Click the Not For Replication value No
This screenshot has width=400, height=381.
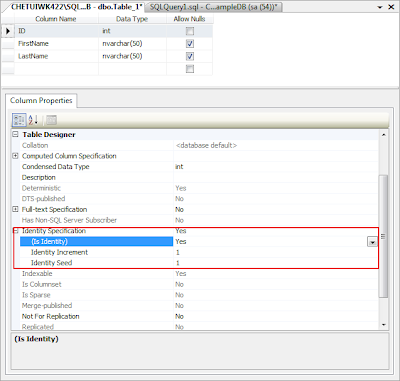tap(180, 316)
